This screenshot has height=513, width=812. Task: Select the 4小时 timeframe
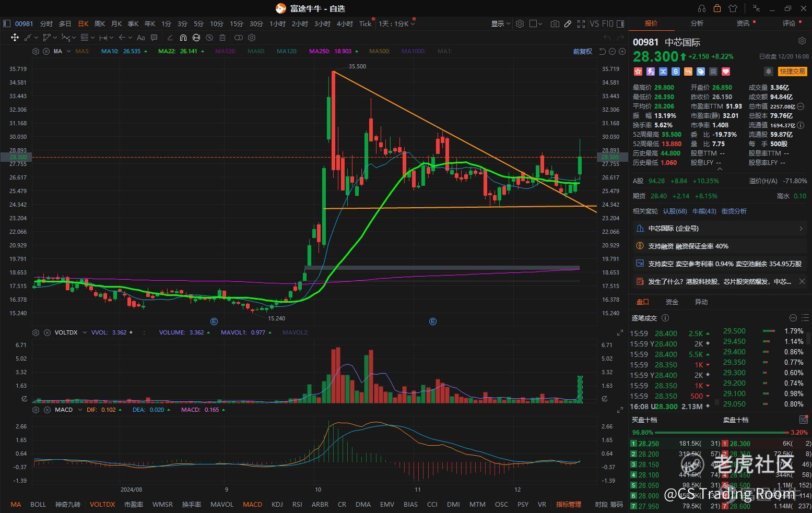click(x=345, y=23)
